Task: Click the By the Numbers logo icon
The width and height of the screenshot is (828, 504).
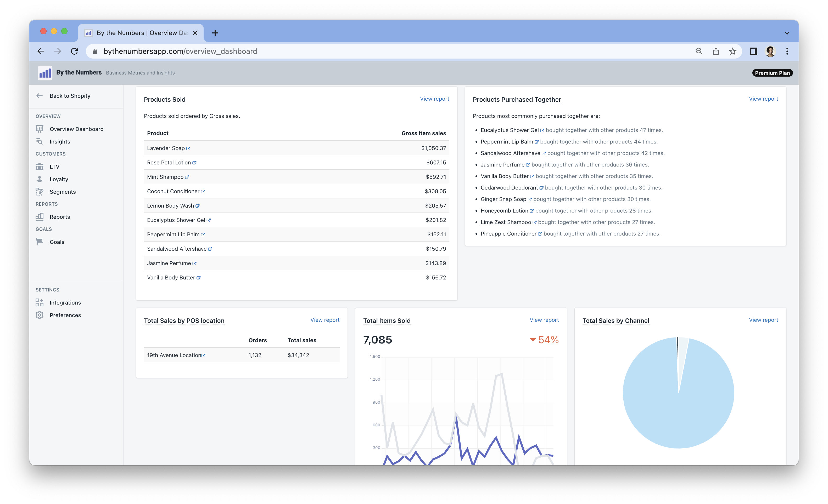Action: [45, 73]
